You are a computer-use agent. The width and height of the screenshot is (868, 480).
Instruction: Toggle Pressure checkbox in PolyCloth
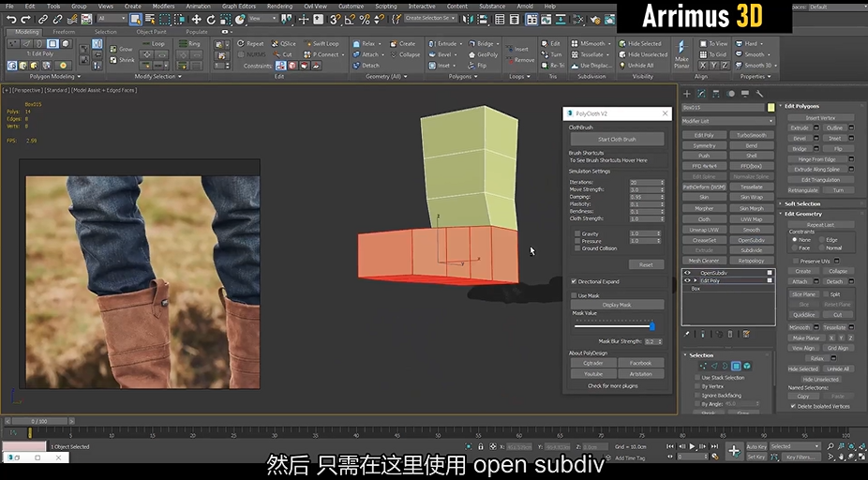point(577,241)
